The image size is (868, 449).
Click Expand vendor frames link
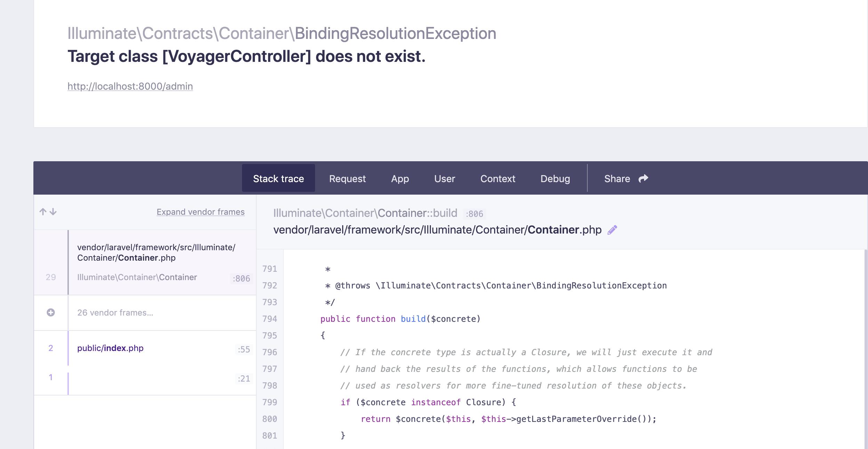click(200, 212)
